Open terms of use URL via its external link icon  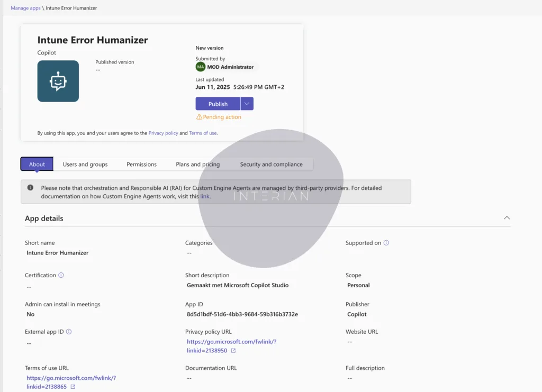coord(72,387)
